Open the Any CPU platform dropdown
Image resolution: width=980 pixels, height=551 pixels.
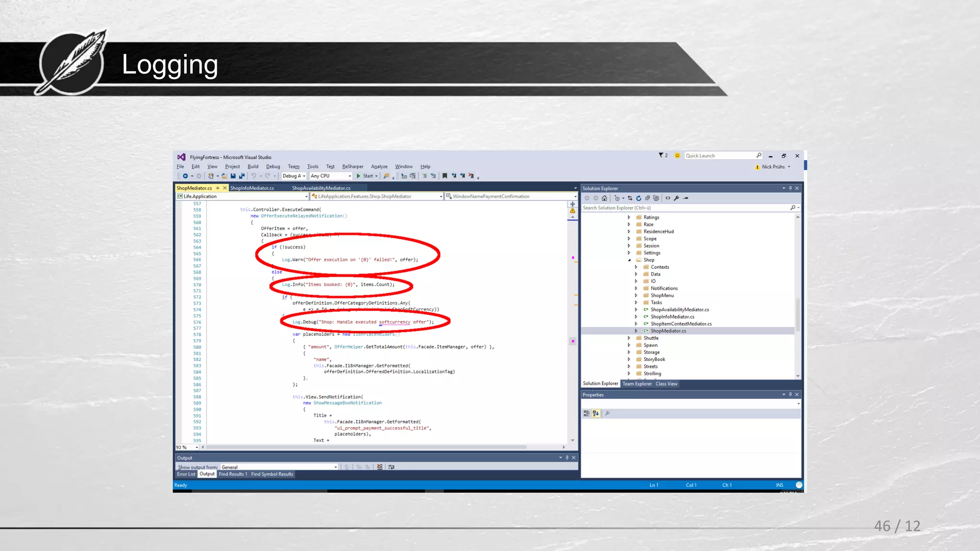click(331, 176)
